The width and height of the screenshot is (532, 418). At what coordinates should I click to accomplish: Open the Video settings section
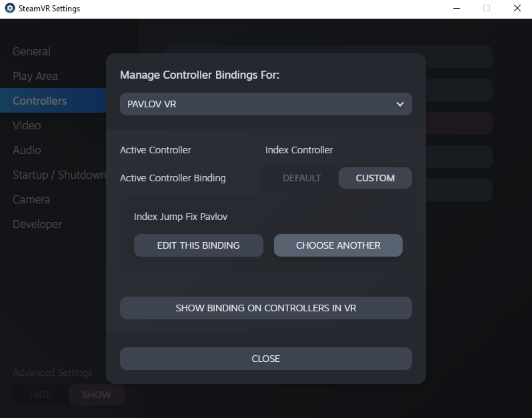pyautogui.click(x=27, y=125)
